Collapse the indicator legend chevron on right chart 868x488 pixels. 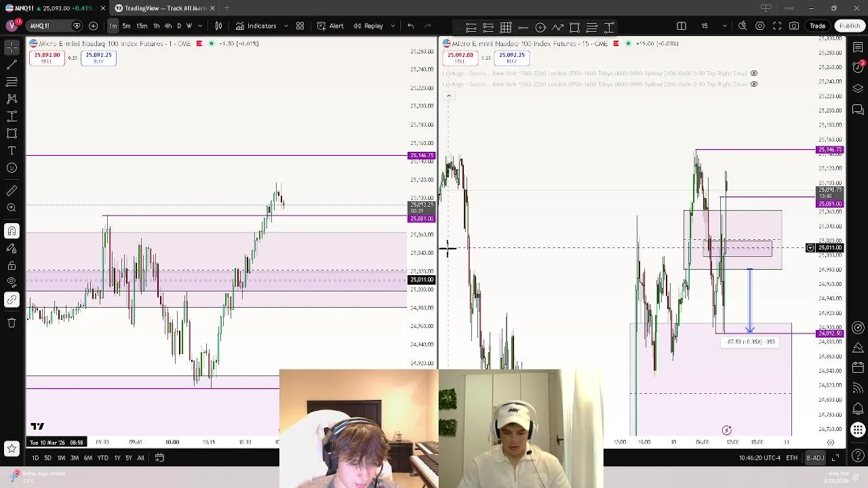pyautogui.click(x=448, y=96)
